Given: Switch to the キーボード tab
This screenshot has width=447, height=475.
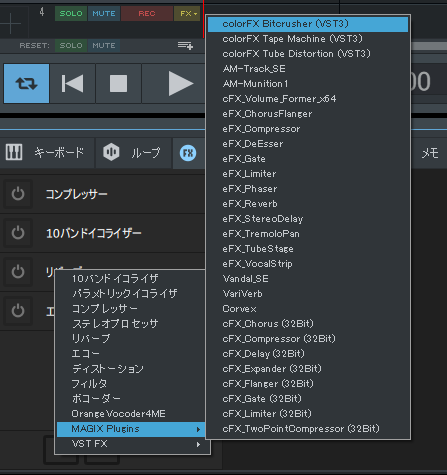Looking at the screenshot, I should point(47,153).
